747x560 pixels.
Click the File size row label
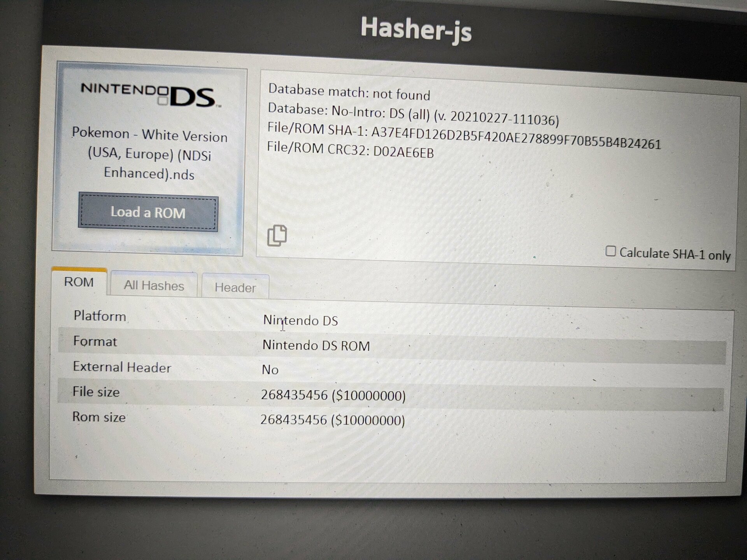tap(96, 392)
